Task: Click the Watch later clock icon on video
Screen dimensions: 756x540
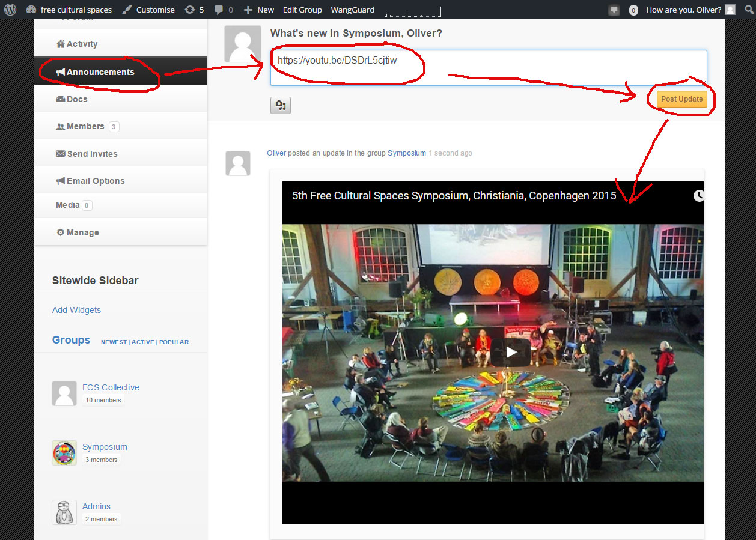Action: click(698, 196)
